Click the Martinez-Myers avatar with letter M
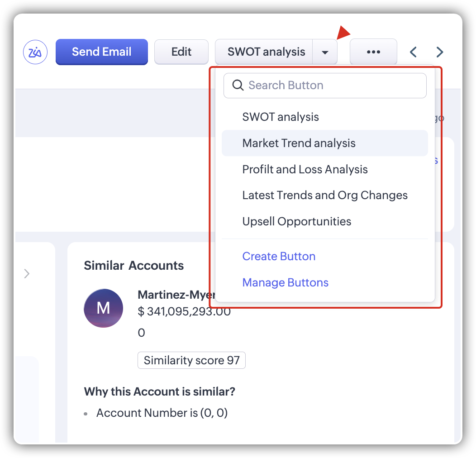This screenshot has width=476, height=458. pyautogui.click(x=104, y=308)
